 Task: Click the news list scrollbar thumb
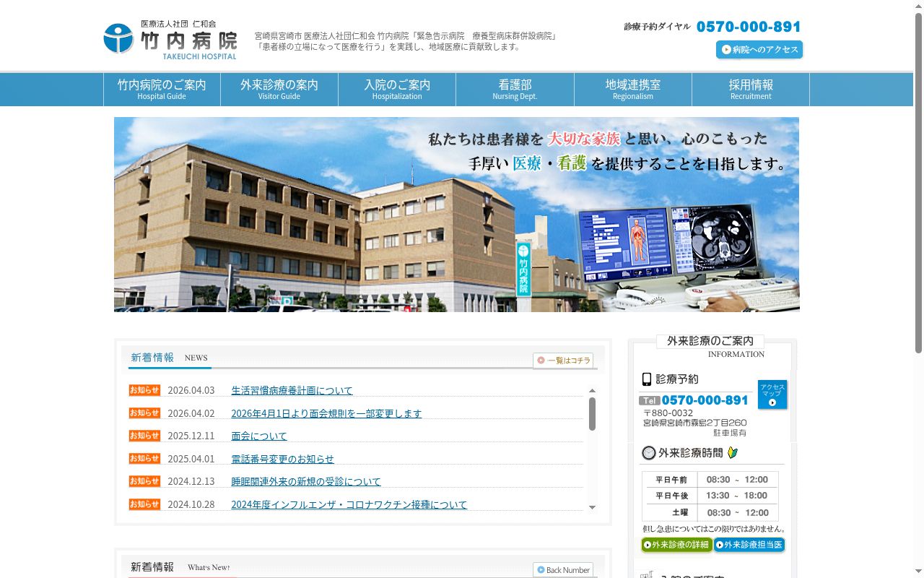593,414
